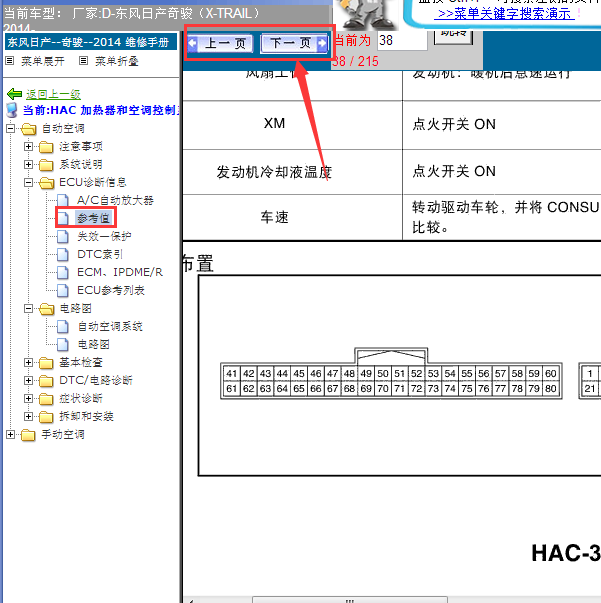Expand the 手动空调 folder
Screen dimensions: 601x603
[10, 434]
